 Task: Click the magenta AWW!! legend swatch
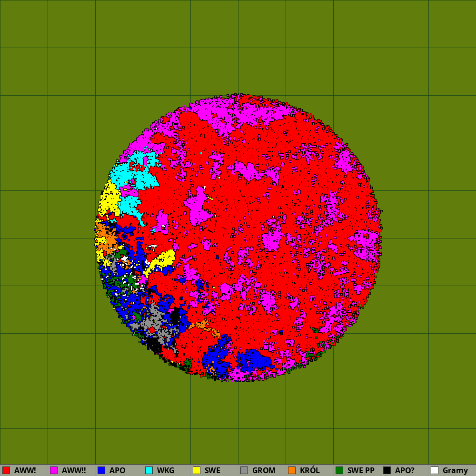[54, 470]
